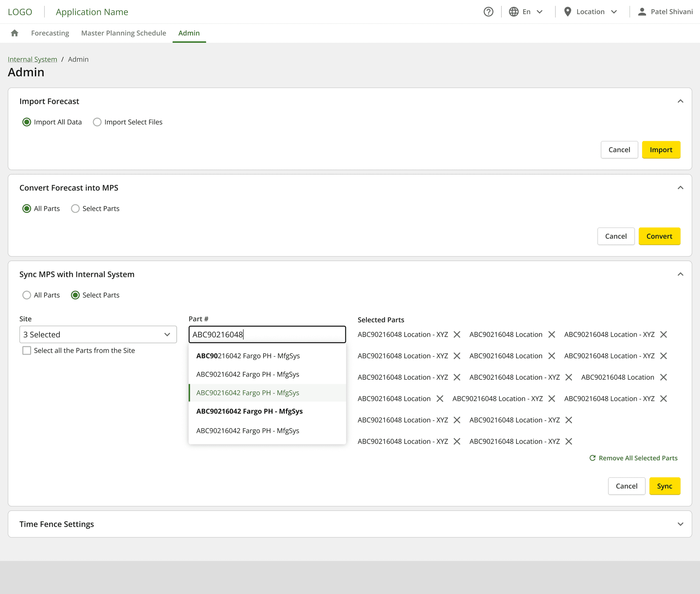Click the globe language icon

(513, 12)
